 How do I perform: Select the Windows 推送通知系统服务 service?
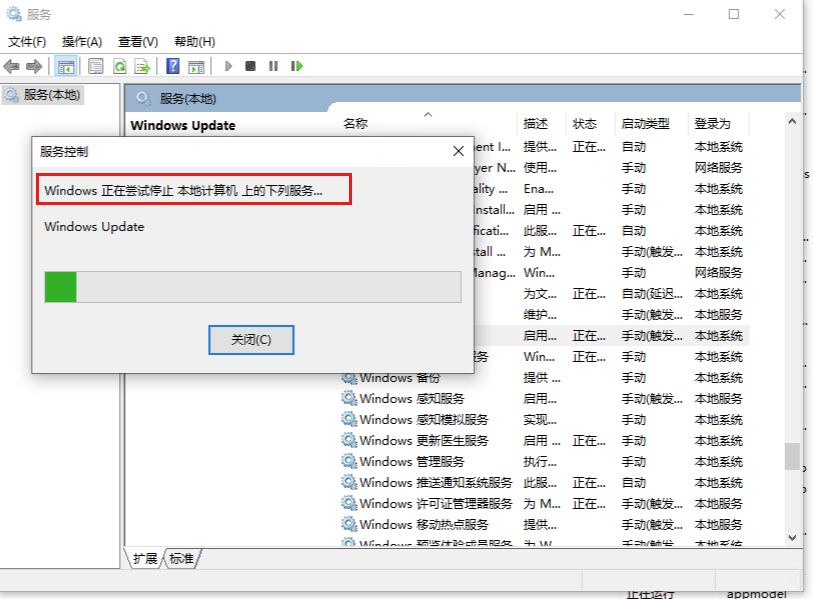point(427,483)
